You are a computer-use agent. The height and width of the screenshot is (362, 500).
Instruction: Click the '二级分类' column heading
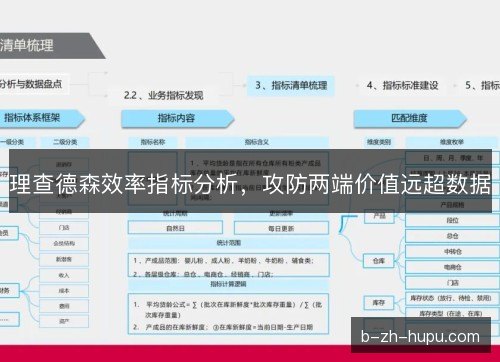tap(65, 142)
